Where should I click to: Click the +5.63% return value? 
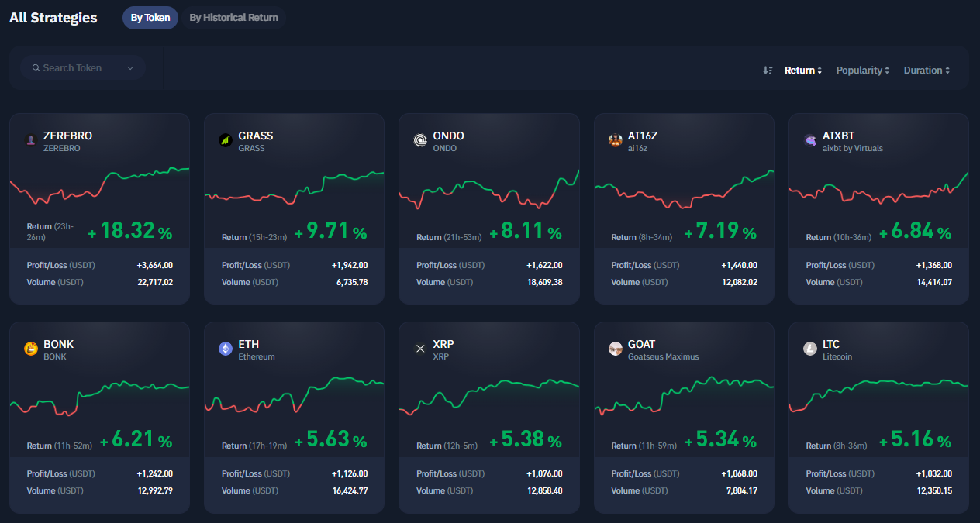click(x=330, y=440)
